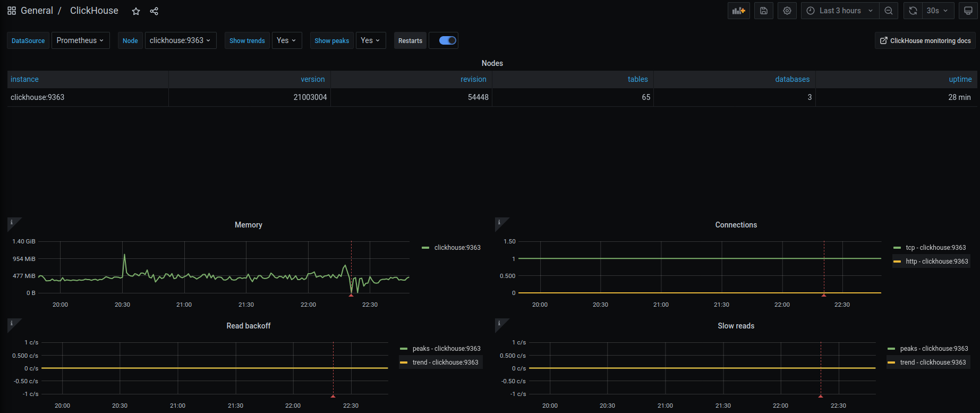
Task: Sort table by databases column
Action: (x=792, y=79)
